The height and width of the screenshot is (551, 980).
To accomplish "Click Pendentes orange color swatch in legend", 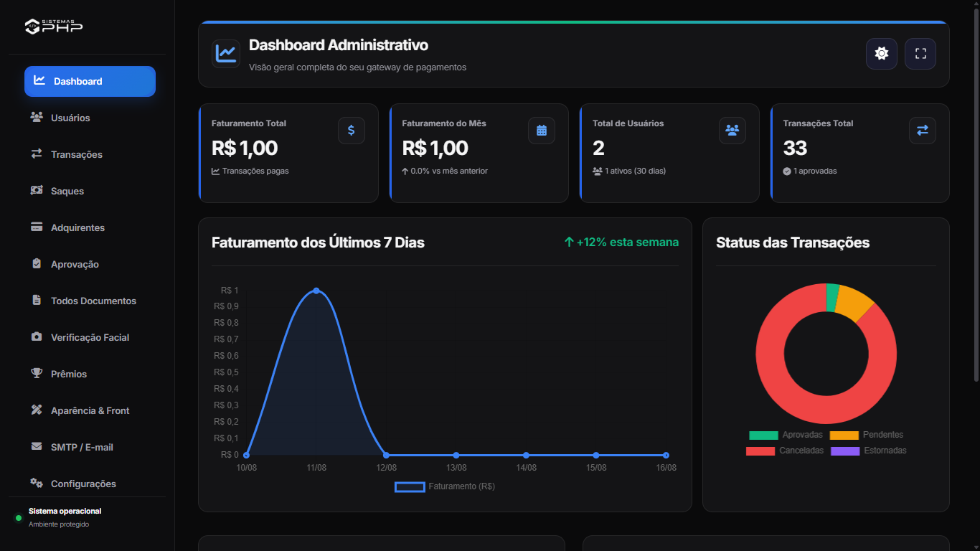I will point(844,435).
